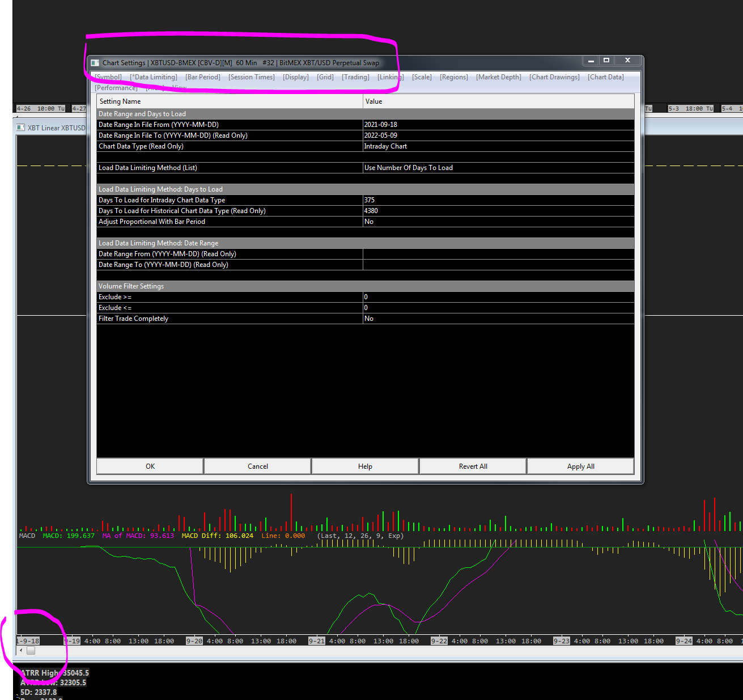
Task: Toggle the Filter Trade Completely value
Action: click(498, 319)
